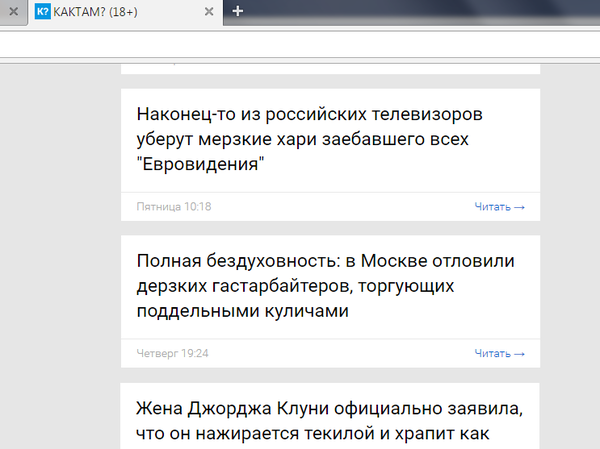Focus the browser address bar

coord(300,45)
